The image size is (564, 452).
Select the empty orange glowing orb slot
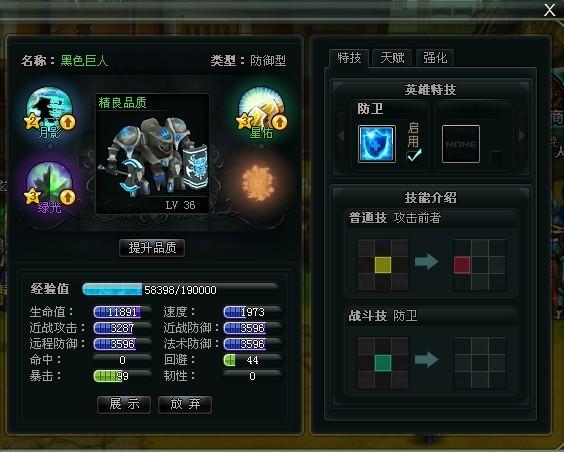coord(257,182)
